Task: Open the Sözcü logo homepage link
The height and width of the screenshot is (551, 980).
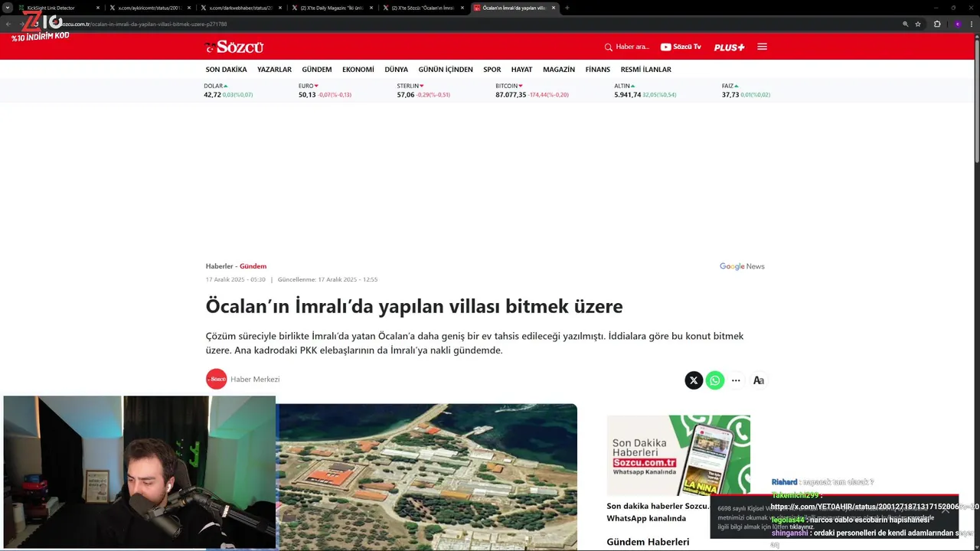Action: [x=234, y=47]
